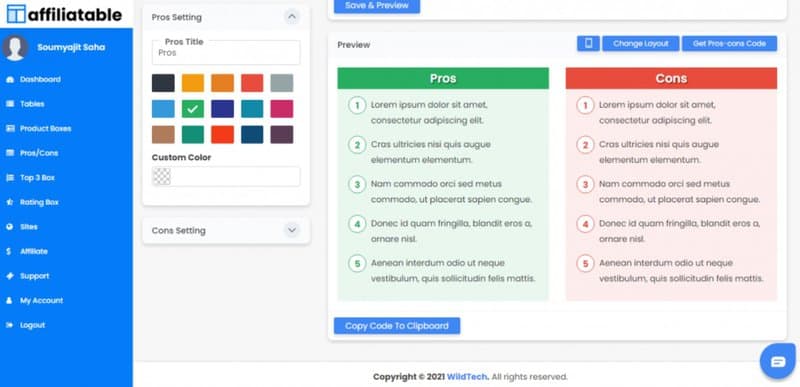Screen dimensions: 800x387
Task: Click the Logout icon in sidebar
Action: tap(9, 325)
